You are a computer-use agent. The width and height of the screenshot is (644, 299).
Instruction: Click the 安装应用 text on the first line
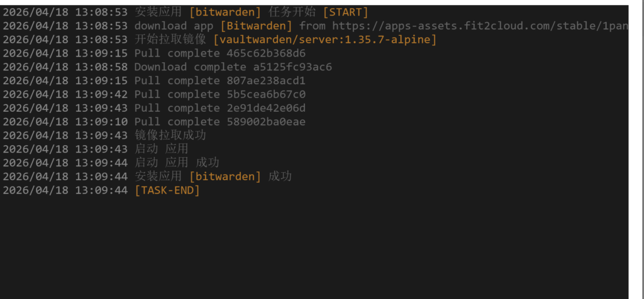[x=158, y=12]
